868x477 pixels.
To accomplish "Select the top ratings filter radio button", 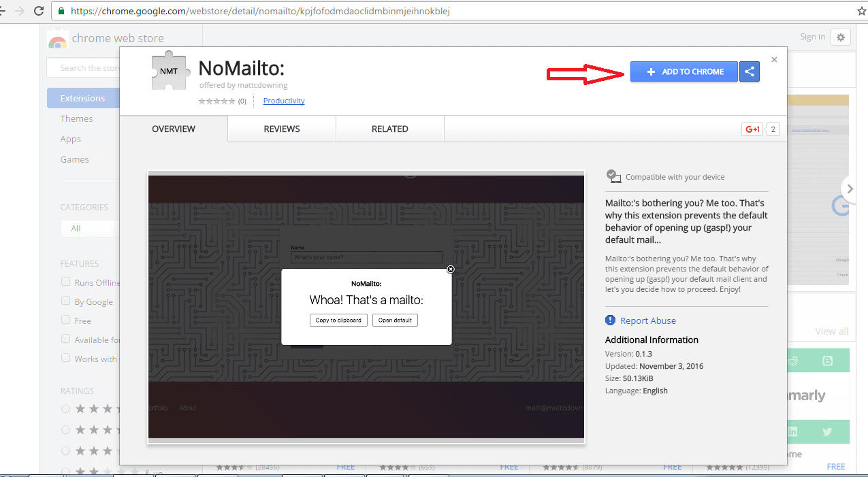I will coord(65,409).
